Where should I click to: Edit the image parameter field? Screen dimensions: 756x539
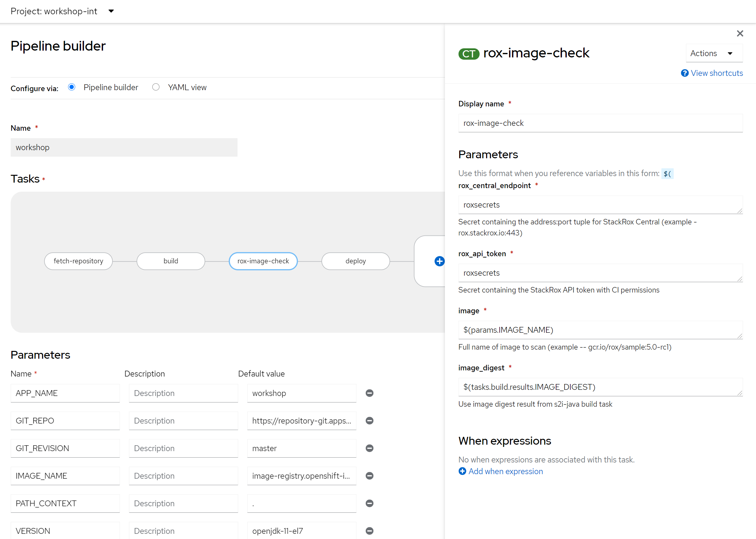(x=600, y=330)
